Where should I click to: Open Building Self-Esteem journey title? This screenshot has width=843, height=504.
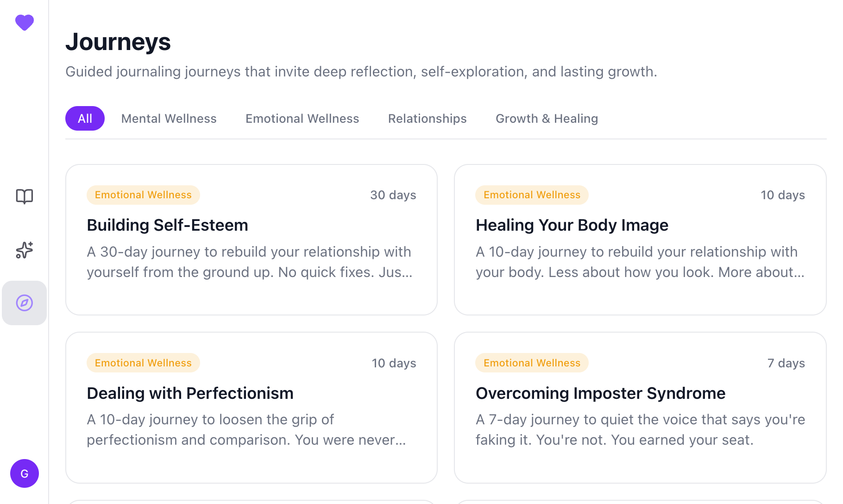167,225
